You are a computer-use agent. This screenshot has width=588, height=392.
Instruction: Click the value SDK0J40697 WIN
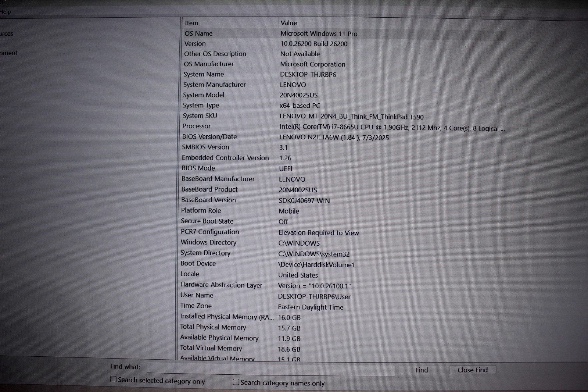point(304,201)
